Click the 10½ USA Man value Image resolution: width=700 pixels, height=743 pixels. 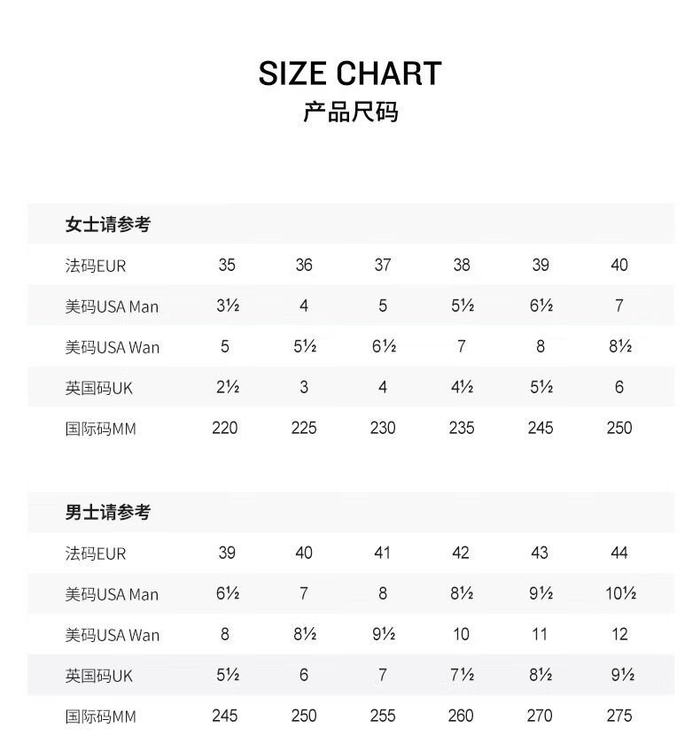pos(620,593)
